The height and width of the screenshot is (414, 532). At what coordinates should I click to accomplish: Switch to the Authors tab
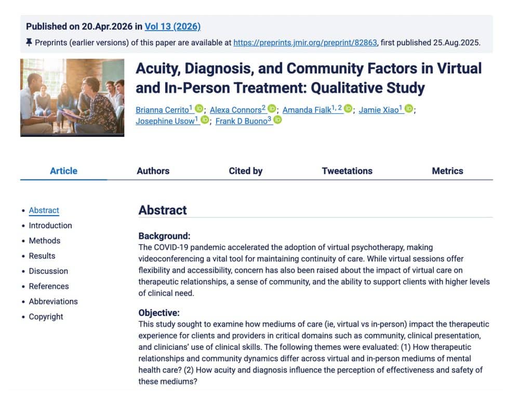click(153, 171)
